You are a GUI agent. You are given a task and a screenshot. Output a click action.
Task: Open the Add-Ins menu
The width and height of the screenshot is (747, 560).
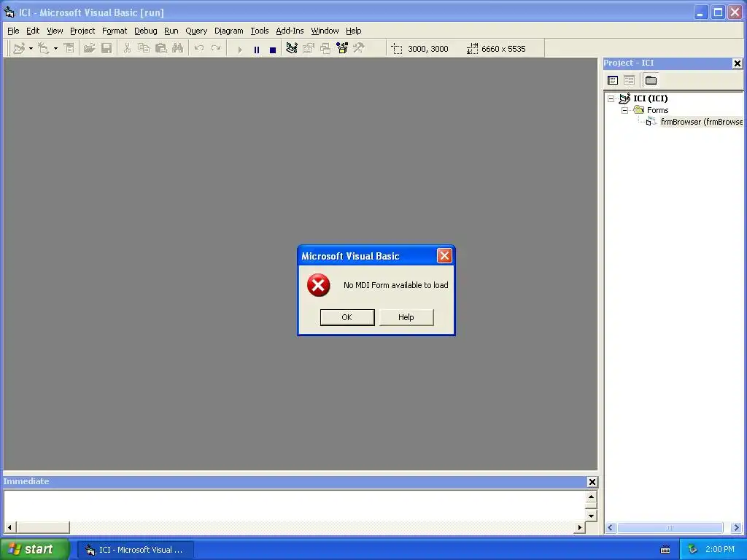pos(290,31)
